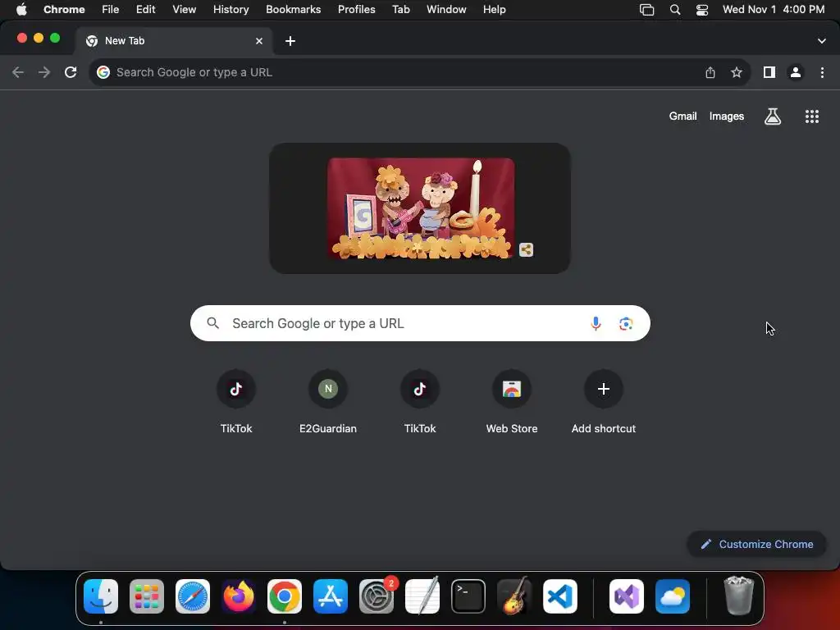Open the History menu
Screen dimensions: 840x630
click(x=231, y=9)
